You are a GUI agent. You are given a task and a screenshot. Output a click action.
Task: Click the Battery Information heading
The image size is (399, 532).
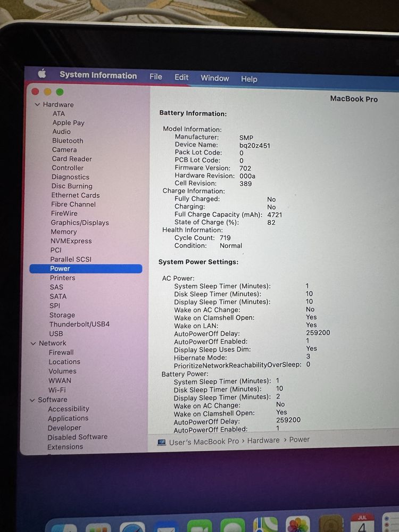point(193,114)
